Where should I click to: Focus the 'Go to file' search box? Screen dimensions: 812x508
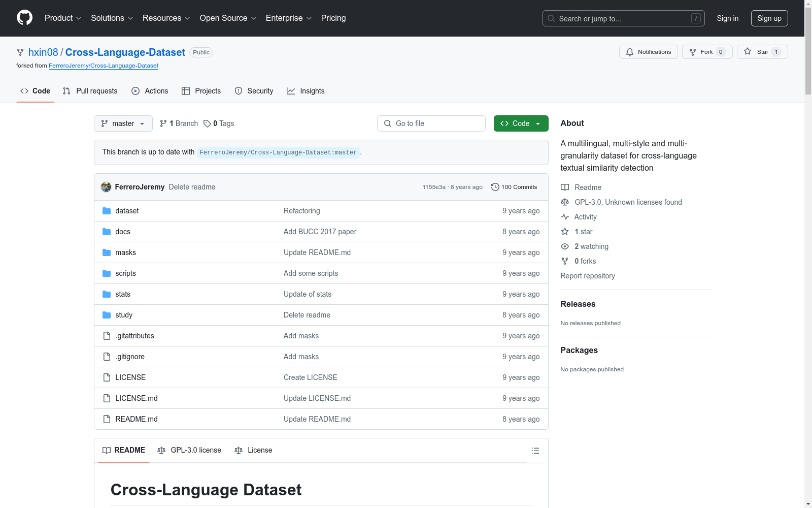coord(431,123)
